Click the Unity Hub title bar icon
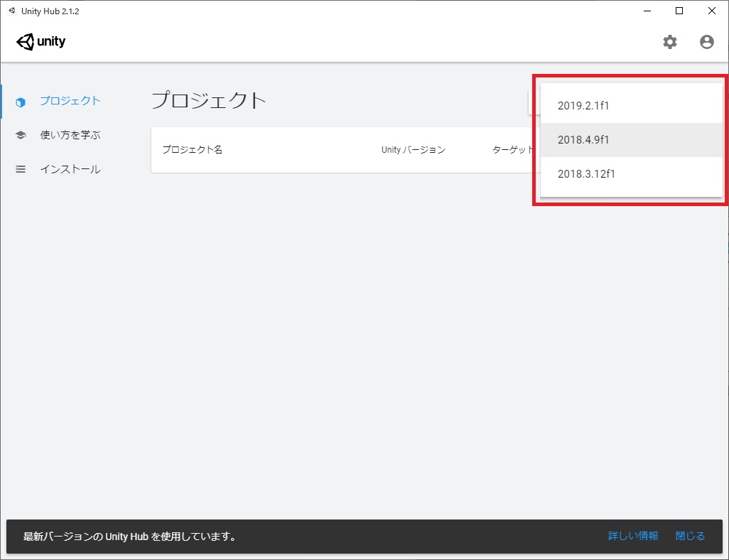Image resolution: width=729 pixels, height=560 pixels. pyautogui.click(x=12, y=11)
